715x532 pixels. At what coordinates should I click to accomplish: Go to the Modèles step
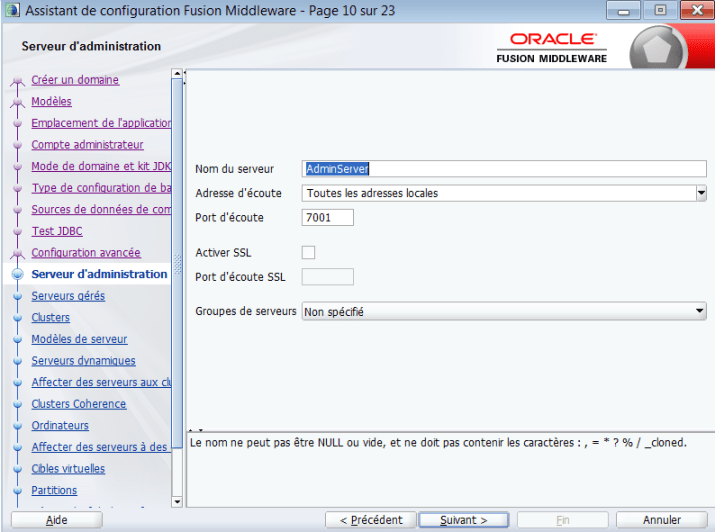(x=52, y=101)
